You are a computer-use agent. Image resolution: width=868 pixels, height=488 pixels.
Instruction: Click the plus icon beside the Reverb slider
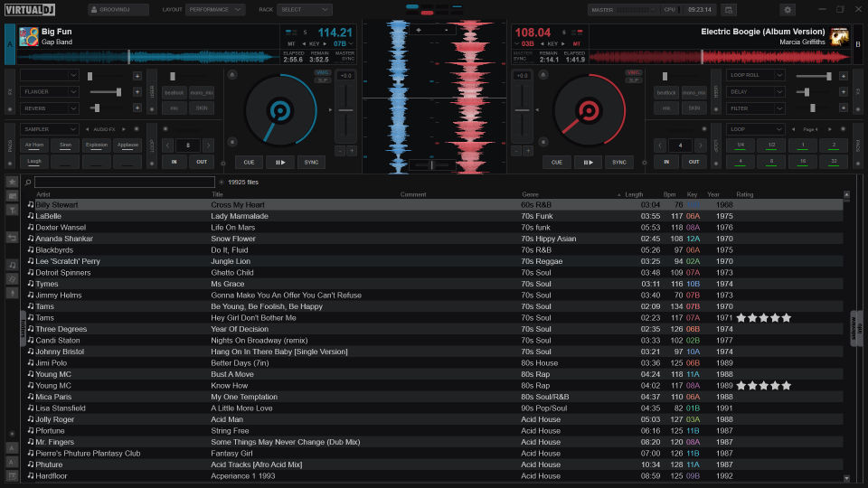(137, 108)
